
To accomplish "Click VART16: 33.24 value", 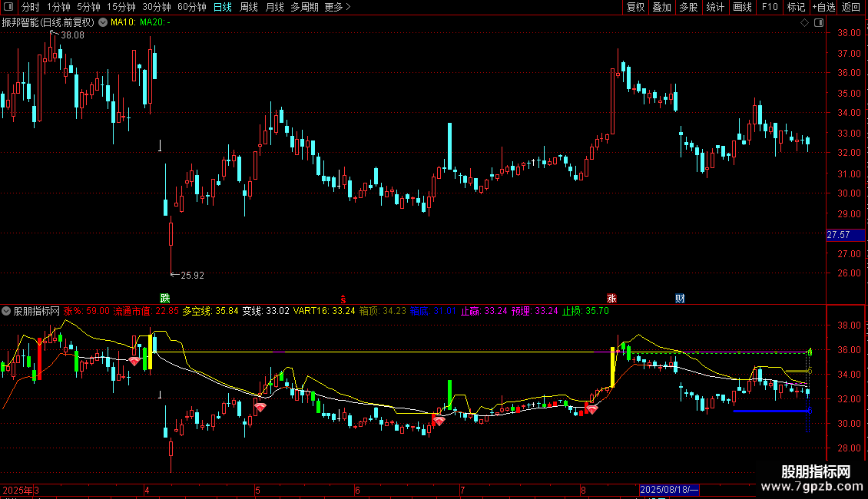I will [x=324, y=312].
